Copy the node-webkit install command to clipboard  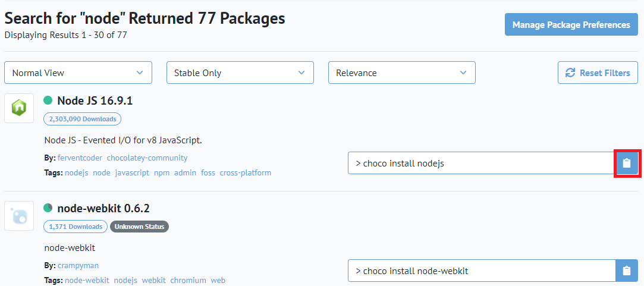[x=627, y=271]
